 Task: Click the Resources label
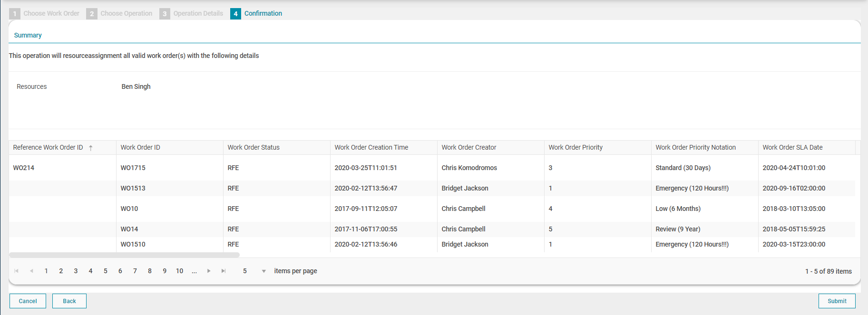click(x=32, y=86)
